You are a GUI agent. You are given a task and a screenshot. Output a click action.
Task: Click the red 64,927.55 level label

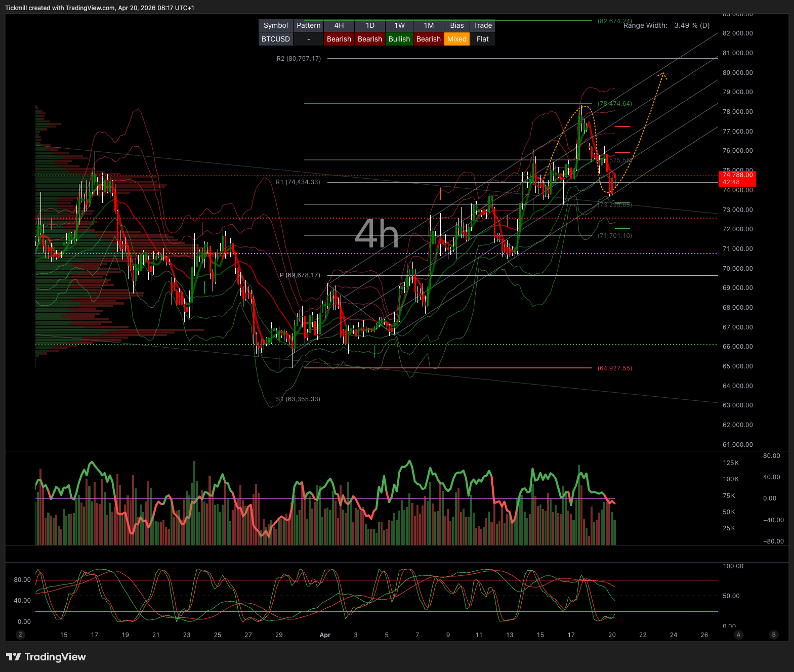[614, 368]
